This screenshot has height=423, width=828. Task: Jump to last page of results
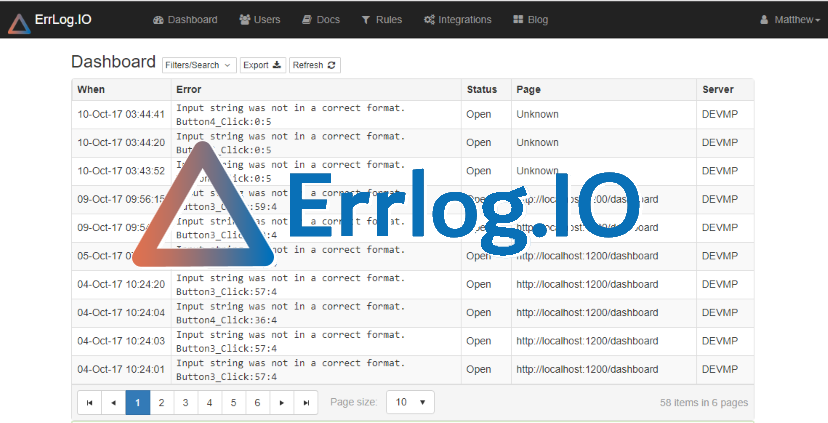[x=306, y=402]
